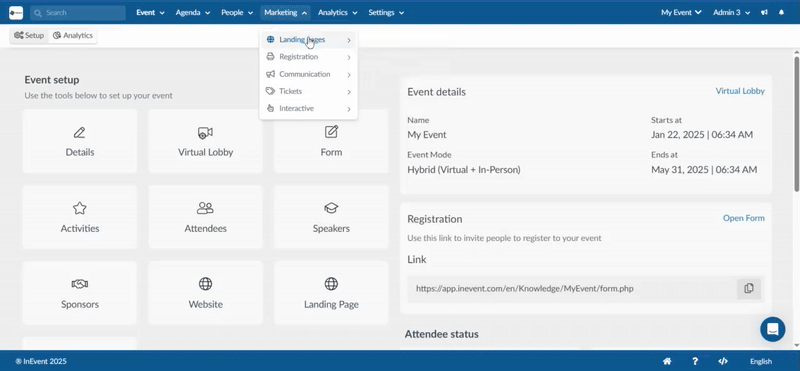Open the My Event dropdown
800x371 pixels.
click(681, 13)
